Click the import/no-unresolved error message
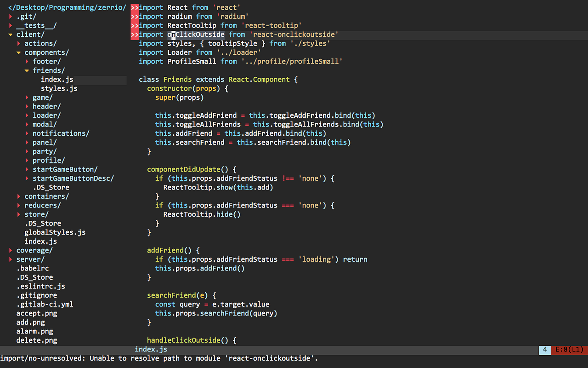The height and width of the screenshot is (368, 588). pos(160,358)
